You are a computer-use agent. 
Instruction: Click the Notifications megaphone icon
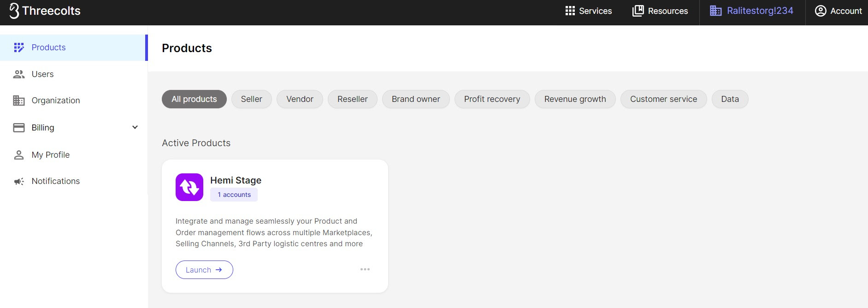pyautogui.click(x=19, y=181)
